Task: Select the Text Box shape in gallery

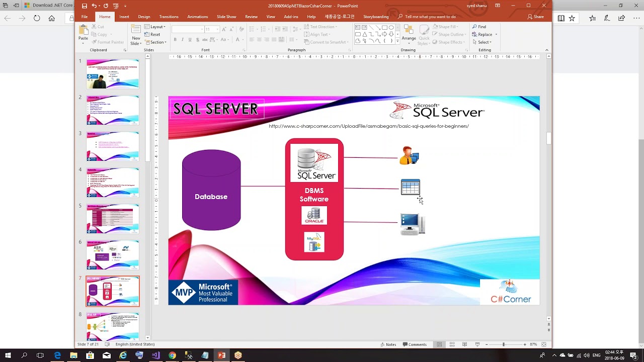Action: (358, 27)
